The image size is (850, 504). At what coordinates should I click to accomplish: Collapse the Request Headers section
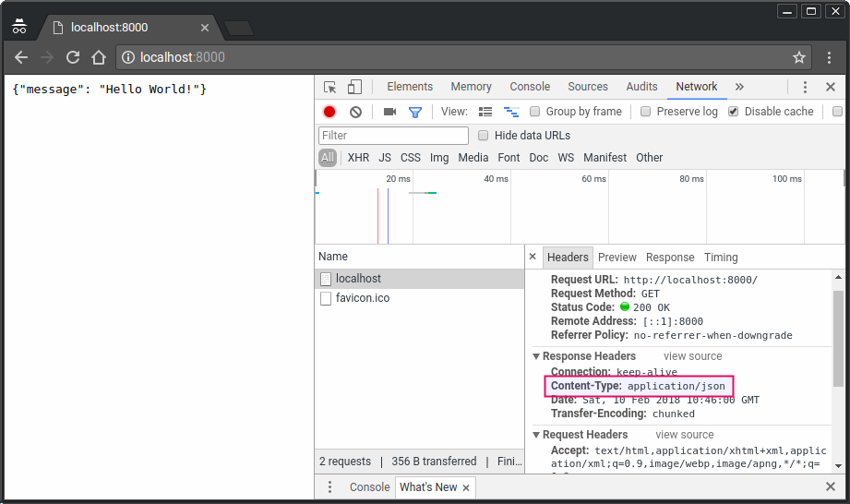(x=536, y=435)
